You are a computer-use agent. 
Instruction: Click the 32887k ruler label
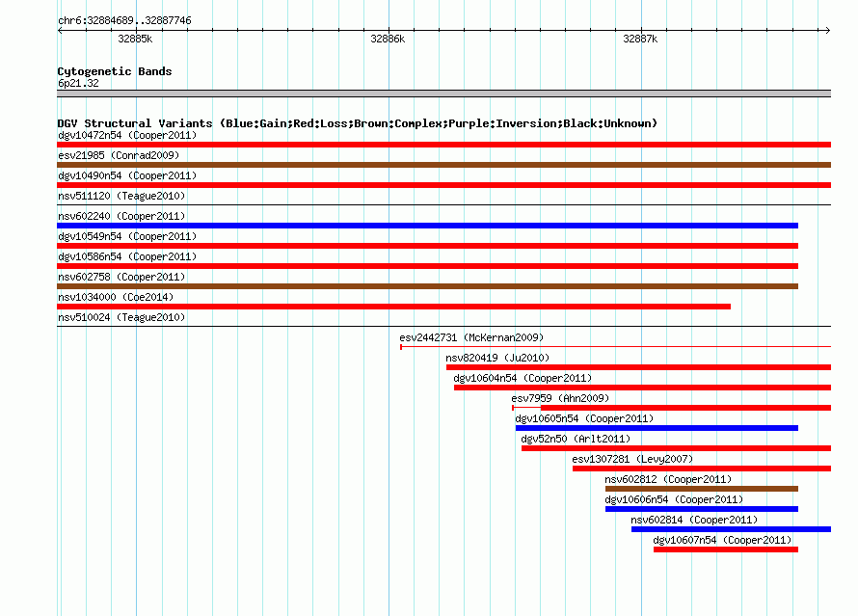(x=640, y=39)
